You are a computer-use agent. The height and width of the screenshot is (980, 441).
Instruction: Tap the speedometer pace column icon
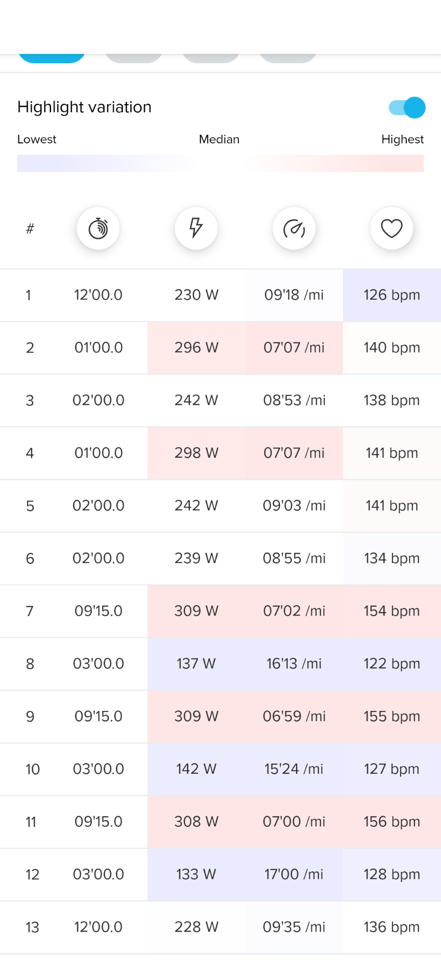point(294,228)
